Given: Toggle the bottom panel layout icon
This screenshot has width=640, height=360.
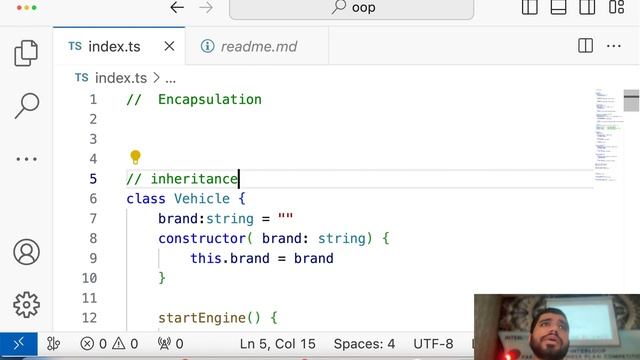Looking at the screenshot, I should 558,7.
